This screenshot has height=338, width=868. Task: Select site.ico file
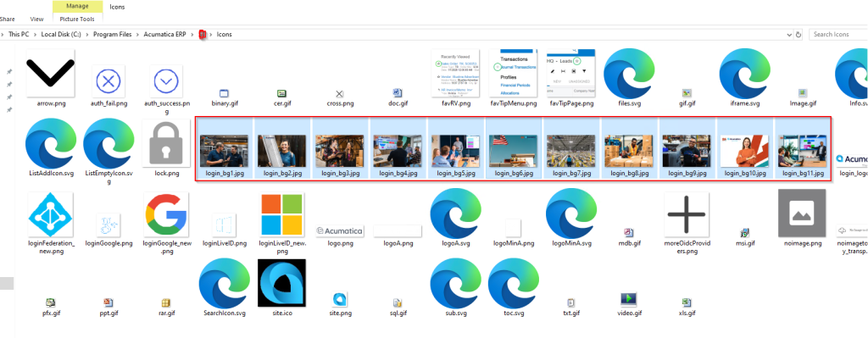pos(281,283)
